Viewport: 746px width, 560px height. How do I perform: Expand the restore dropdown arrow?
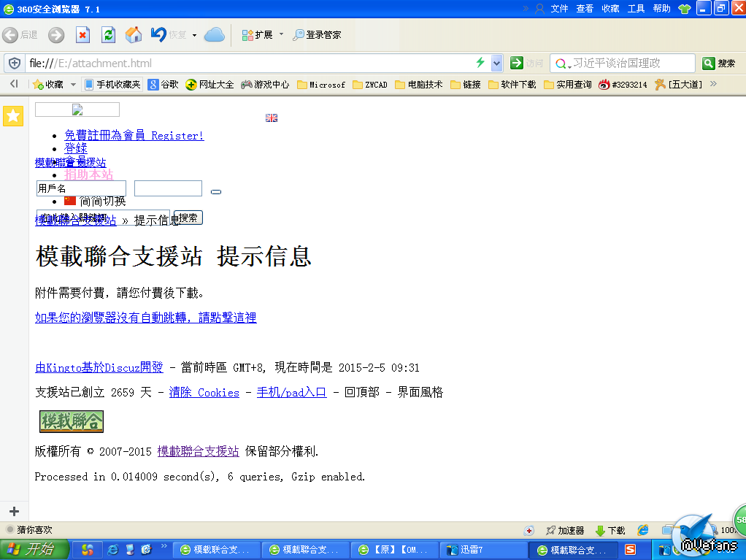[194, 35]
